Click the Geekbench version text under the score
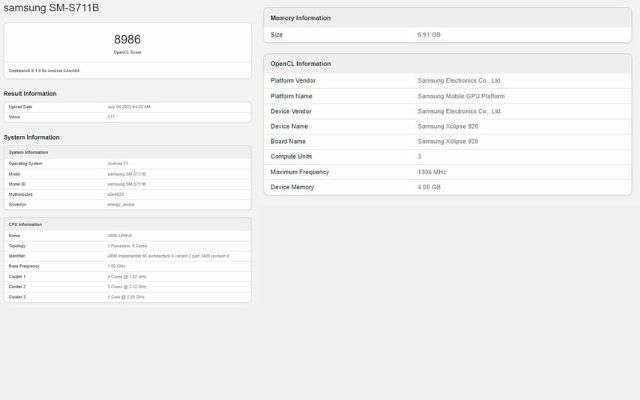 click(44, 71)
